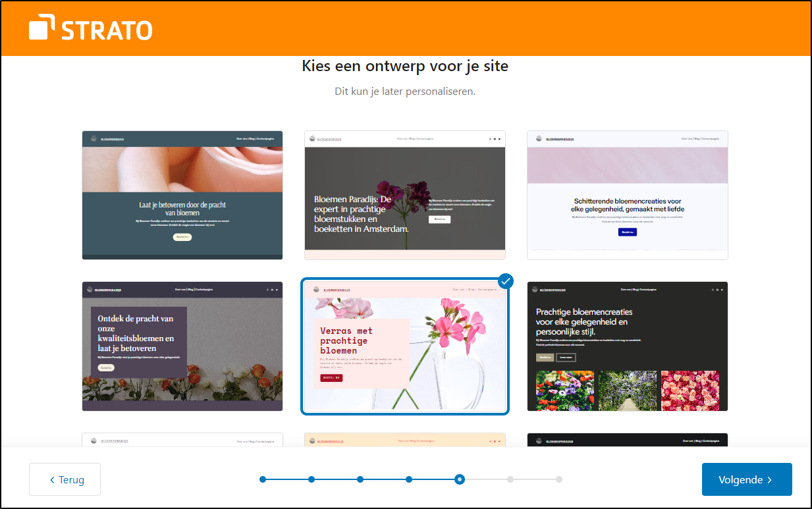This screenshot has height=509, width=812.
Task: Click the Volgende button
Action: pyautogui.click(x=747, y=479)
